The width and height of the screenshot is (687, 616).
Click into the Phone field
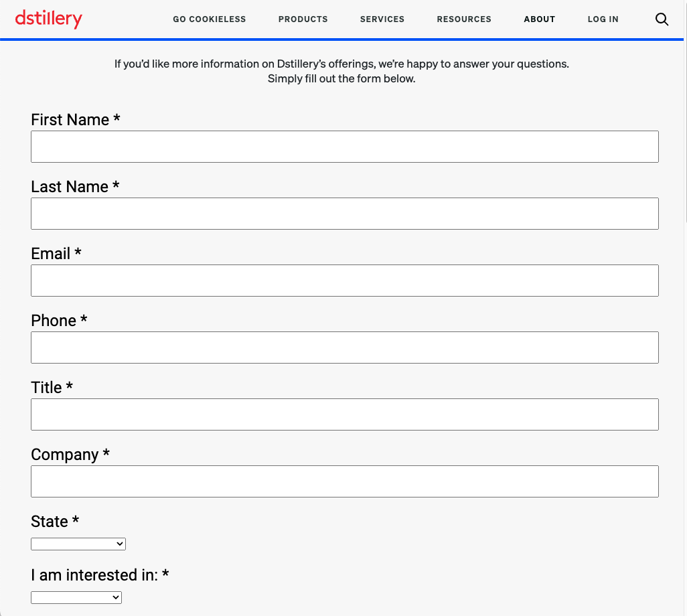tap(344, 348)
